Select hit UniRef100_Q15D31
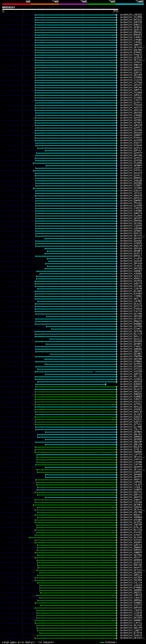 [131, 27]
